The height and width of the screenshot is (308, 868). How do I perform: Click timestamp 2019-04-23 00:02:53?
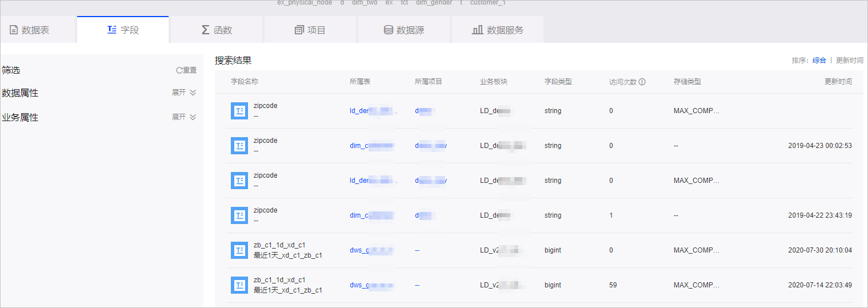[820, 146]
